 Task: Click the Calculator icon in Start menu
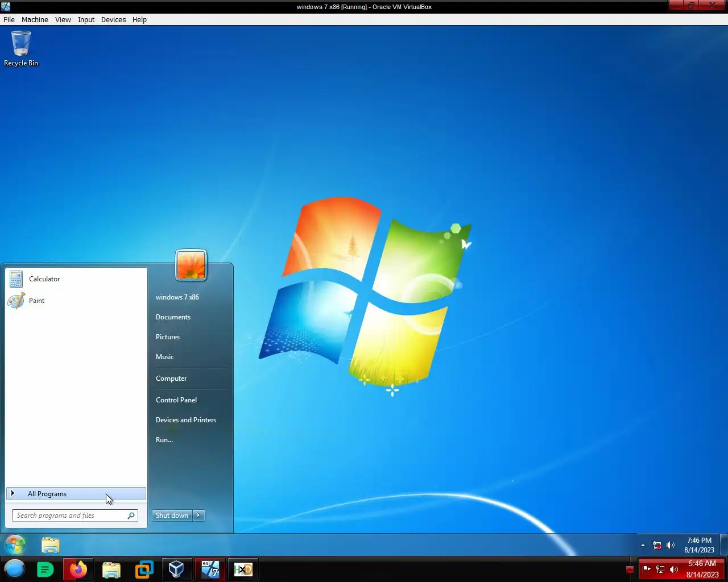pyautogui.click(x=16, y=279)
